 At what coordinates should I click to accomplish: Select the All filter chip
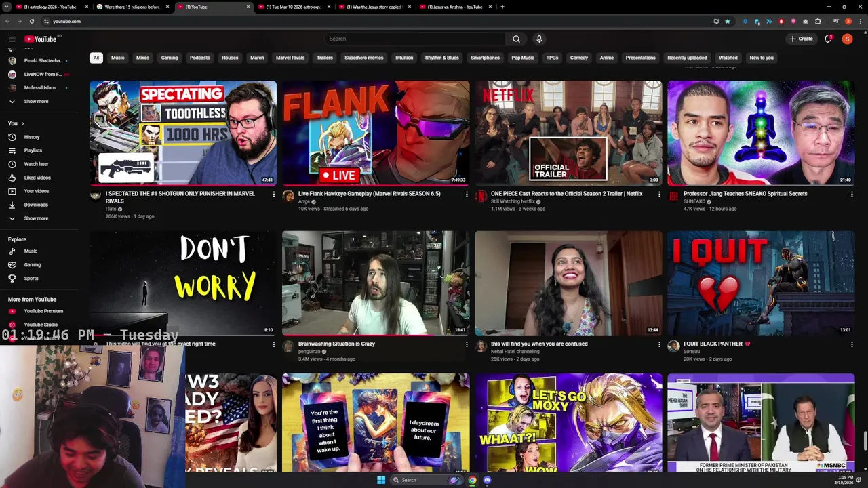click(96, 58)
